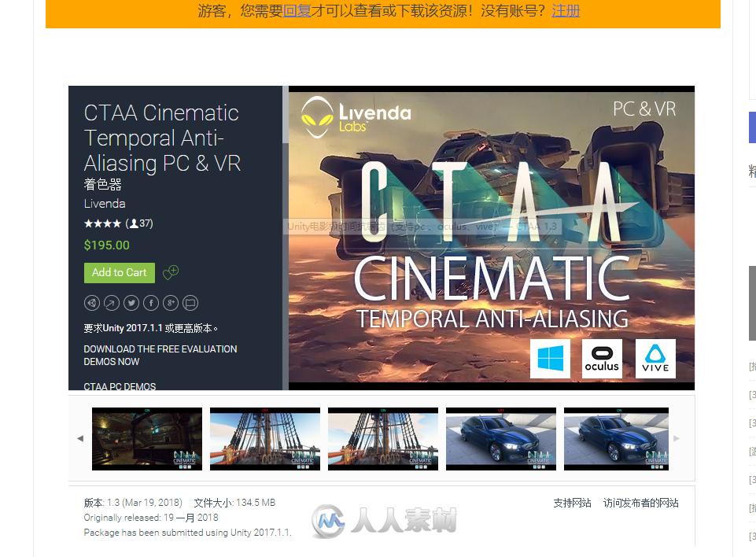Click the arrow share link icon
756x557 pixels.
pyautogui.click(x=112, y=303)
